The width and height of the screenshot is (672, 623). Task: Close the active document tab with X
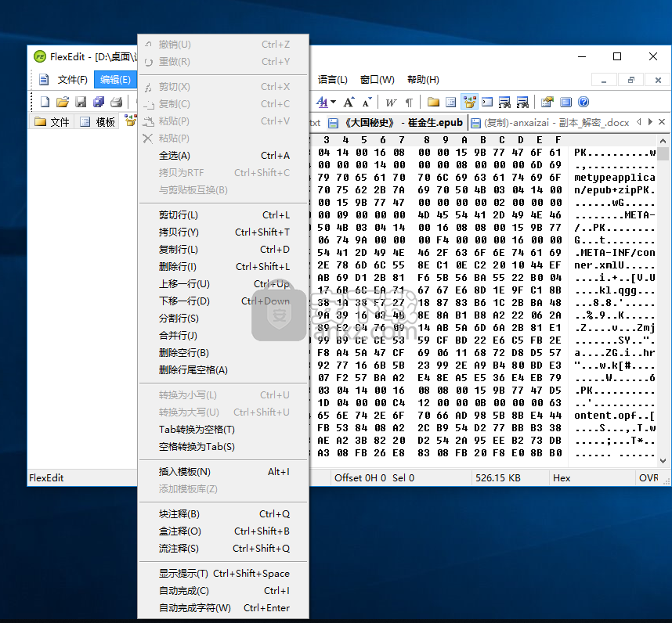[x=662, y=121]
